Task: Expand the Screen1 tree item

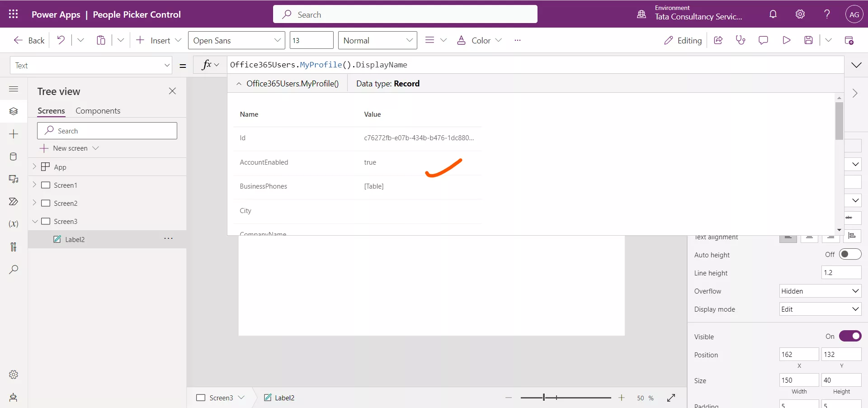Action: click(x=34, y=185)
